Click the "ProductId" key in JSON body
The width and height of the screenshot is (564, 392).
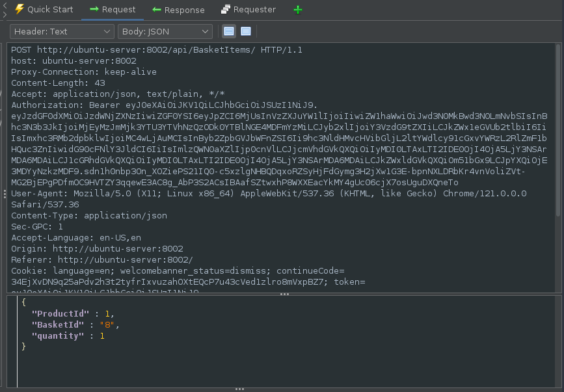pyautogui.click(x=60, y=314)
